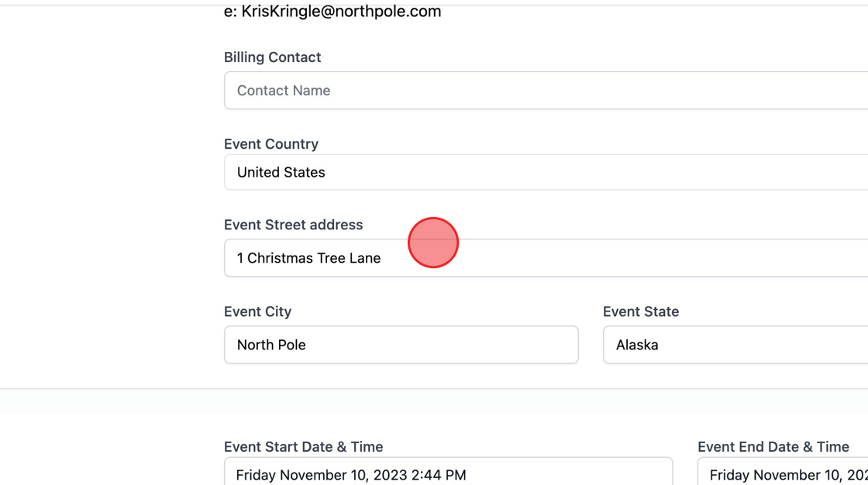
Task: Click the Contact Name input field
Action: pos(546,90)
